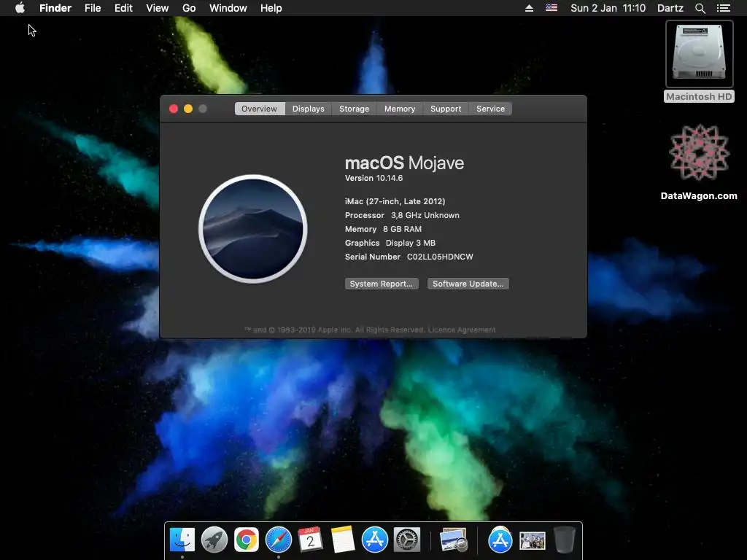The height and width of the screenshot is (560, 747).
Task: Click the Version 10.14.6 text
Action: [x=374, y=178]
